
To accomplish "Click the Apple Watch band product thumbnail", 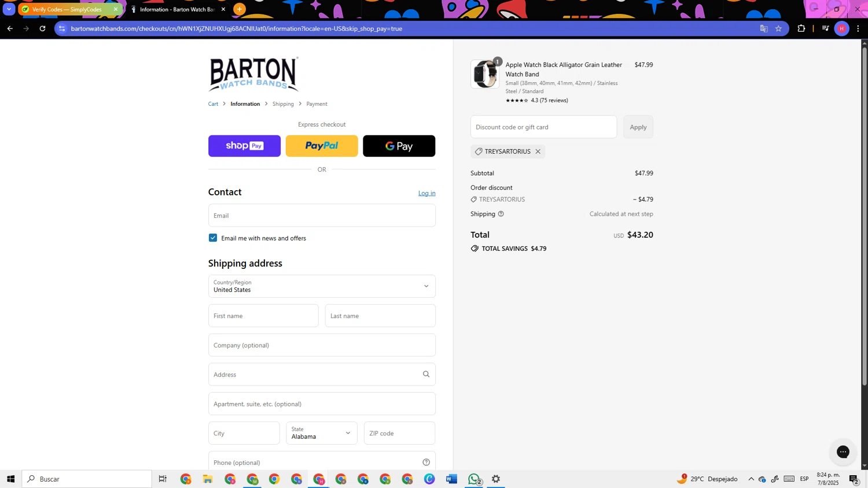I will click(485, 74).
